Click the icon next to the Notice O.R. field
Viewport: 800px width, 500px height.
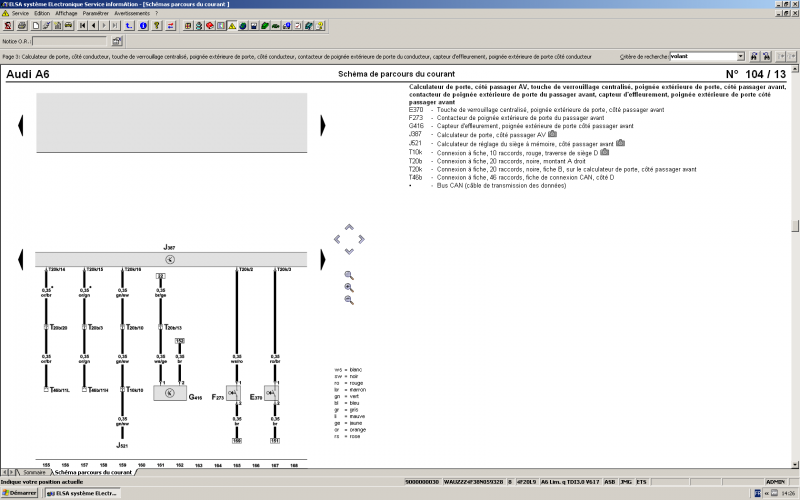click(x=117, y=41)
